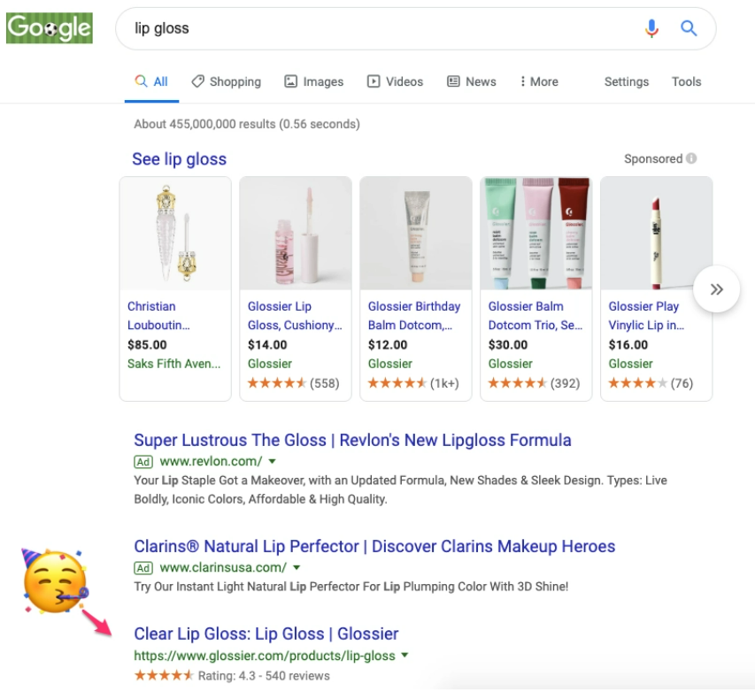Switch to the Videos tab
This screenshot has width=755, height=700.
pos(395,81)
